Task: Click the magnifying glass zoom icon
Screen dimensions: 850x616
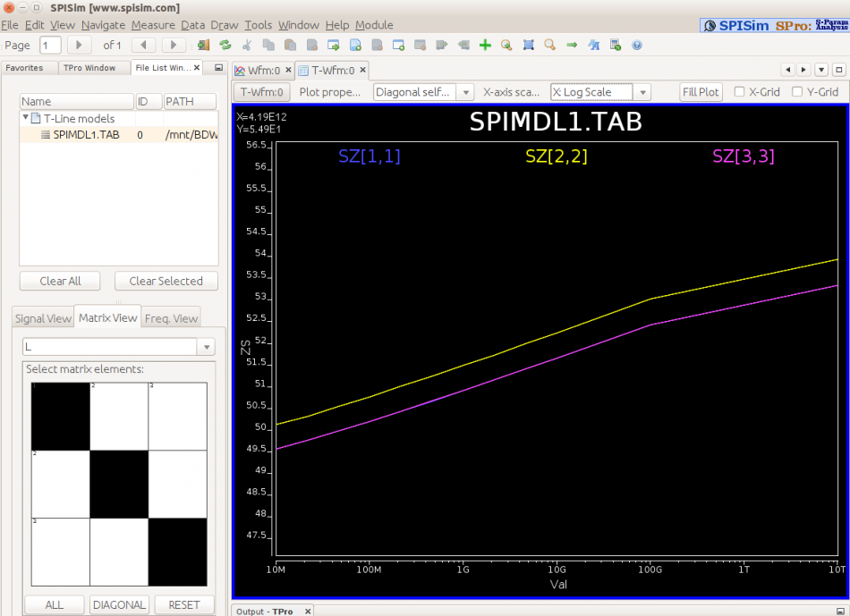Action: point(549,45)
